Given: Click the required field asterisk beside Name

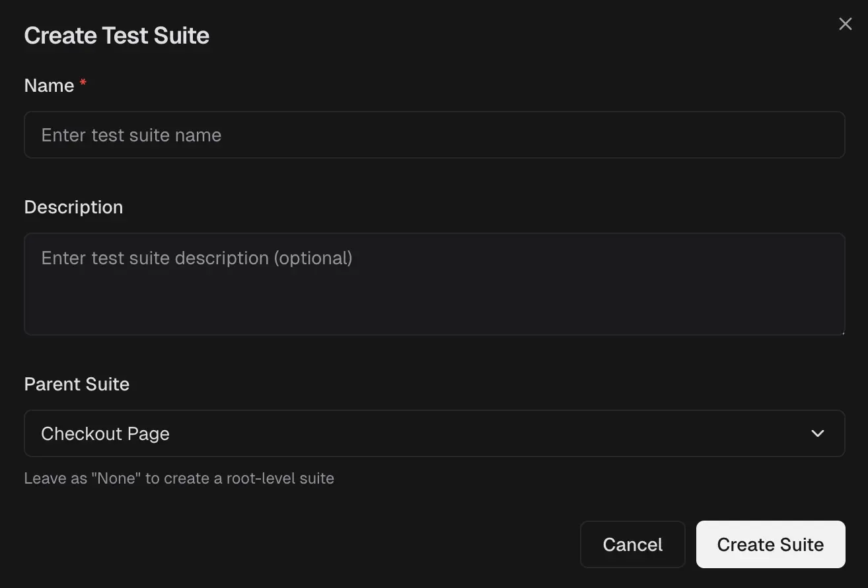Looking at the screenshot, I should tap(83, 82).
